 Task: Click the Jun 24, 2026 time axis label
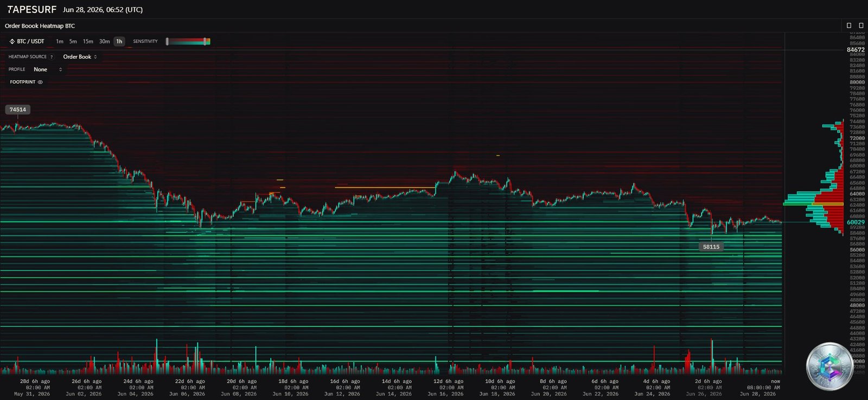[x=652, y=394]
